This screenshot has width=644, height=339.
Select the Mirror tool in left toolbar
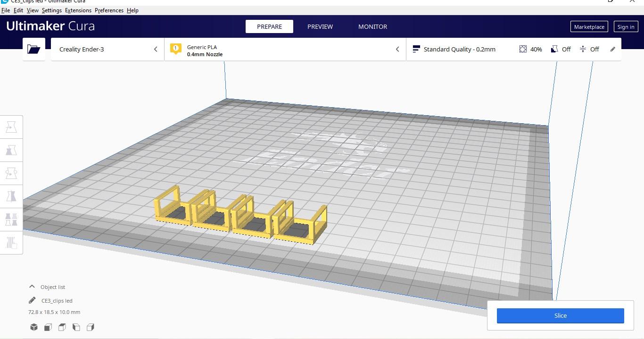pyautogui.click(x=11, y=196)
